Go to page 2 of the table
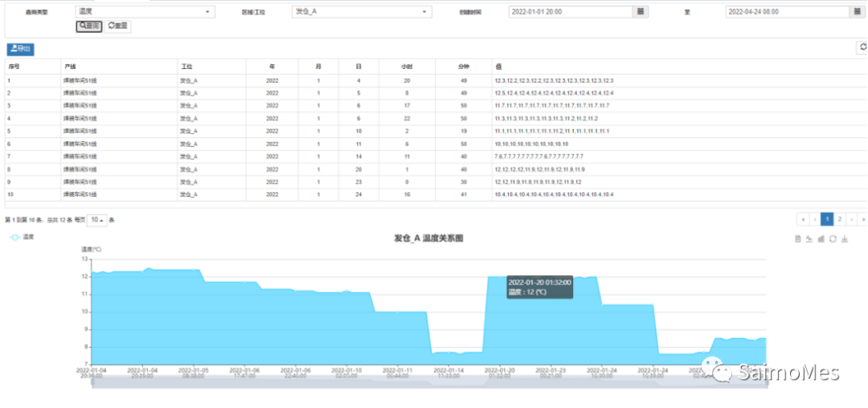This screenshot has height=408, width=868. 840,218
